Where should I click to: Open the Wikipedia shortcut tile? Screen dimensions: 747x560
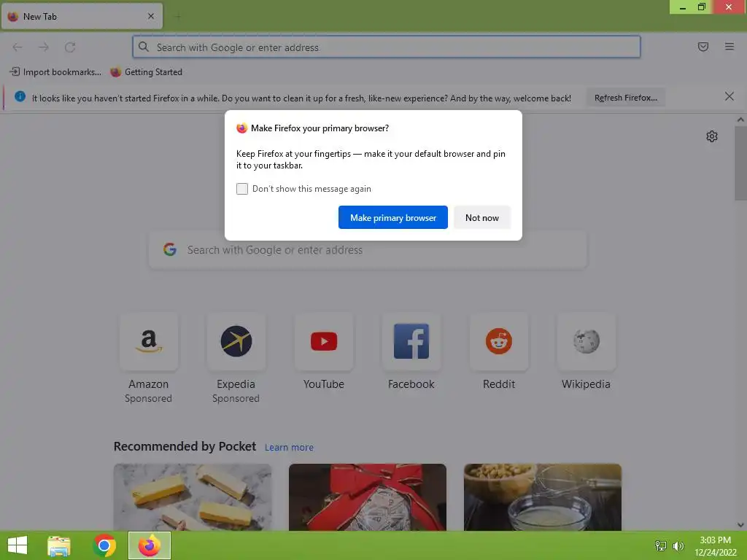[586, 342]
